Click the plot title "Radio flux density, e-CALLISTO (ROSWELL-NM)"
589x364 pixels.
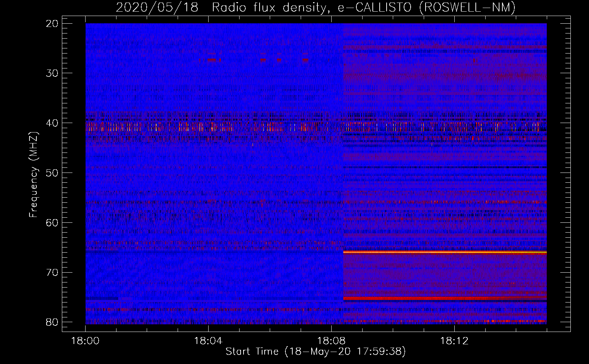(x=364, y=7)
